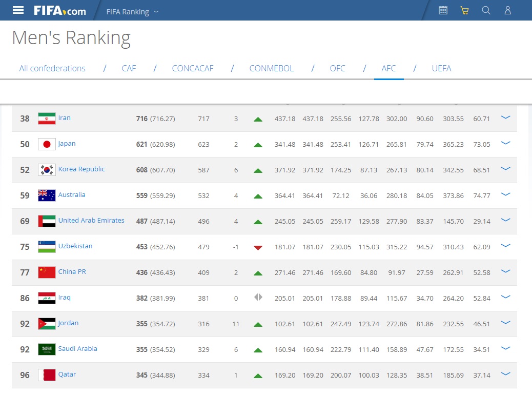This screenshot has height=394, width=532.
Task: Open the Korea Republic team link
Action: (x=81, y=169)
